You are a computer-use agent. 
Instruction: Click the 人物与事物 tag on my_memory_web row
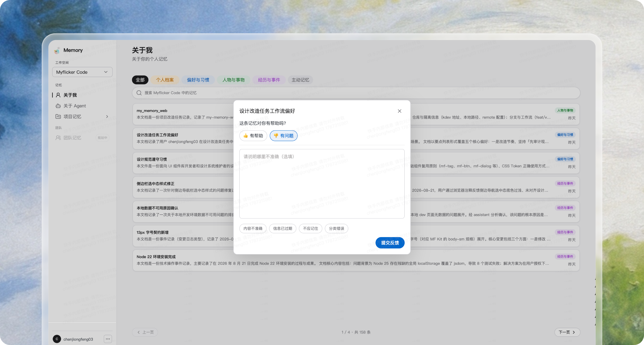tap(565, 110)
